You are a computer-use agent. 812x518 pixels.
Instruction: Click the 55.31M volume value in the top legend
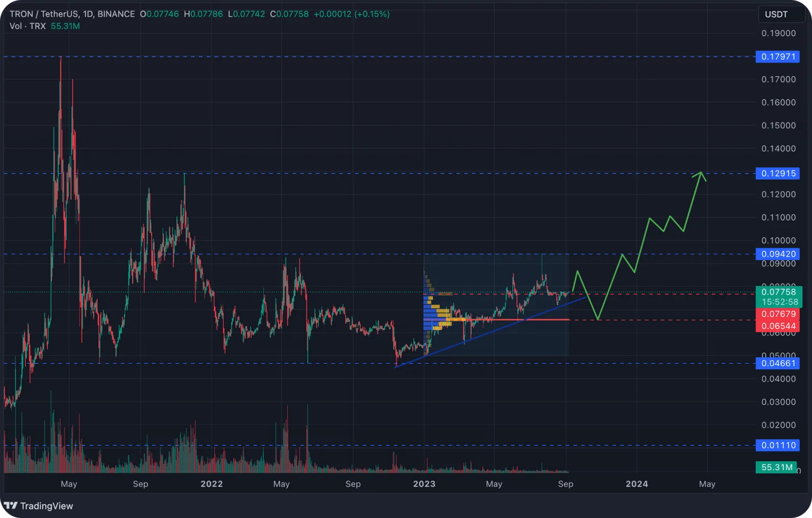tap(65, 26)
